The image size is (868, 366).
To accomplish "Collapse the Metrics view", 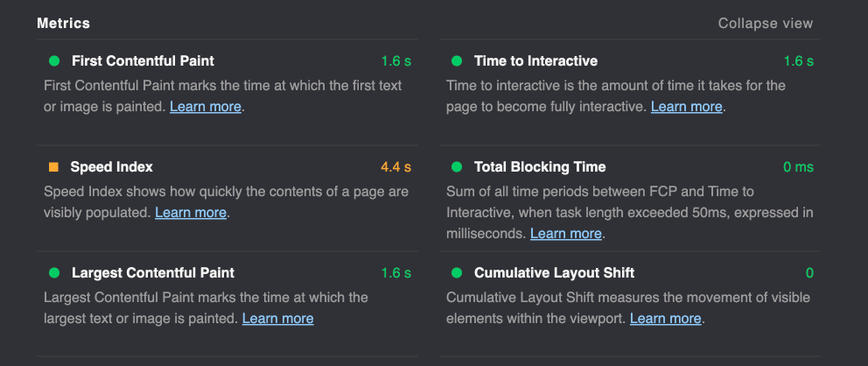I will [x=765, y=24].
